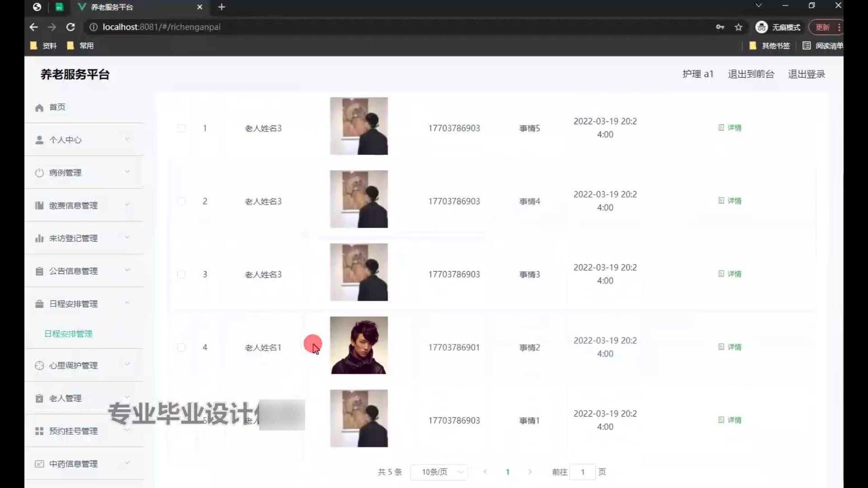The height and width of the screenshot is (488, 868).
Task: Open the password key icon in address bar
Action: coord(720,27)
